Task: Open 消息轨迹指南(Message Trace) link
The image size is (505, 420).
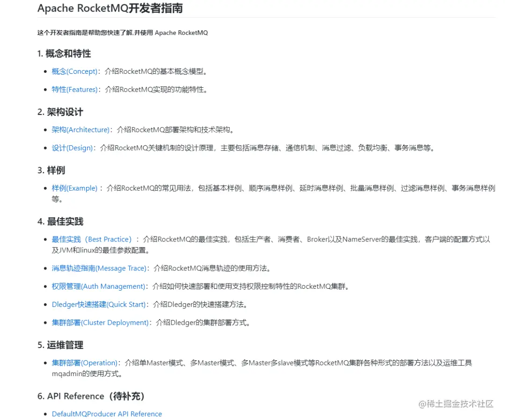Action: (x=99, y=269)
